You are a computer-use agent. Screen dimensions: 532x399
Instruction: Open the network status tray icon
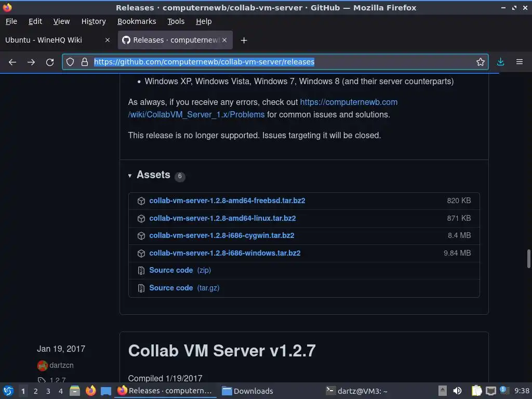tap(490, 391)
